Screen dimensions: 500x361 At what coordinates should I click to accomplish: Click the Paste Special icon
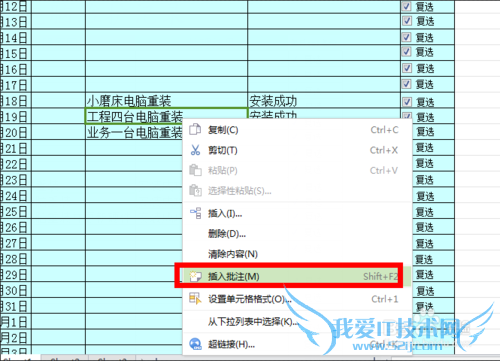[x=195, y=191]
